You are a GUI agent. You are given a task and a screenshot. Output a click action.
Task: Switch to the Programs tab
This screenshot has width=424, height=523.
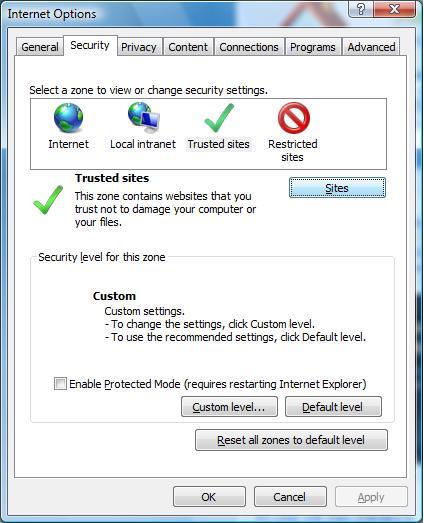pos(313,47)
